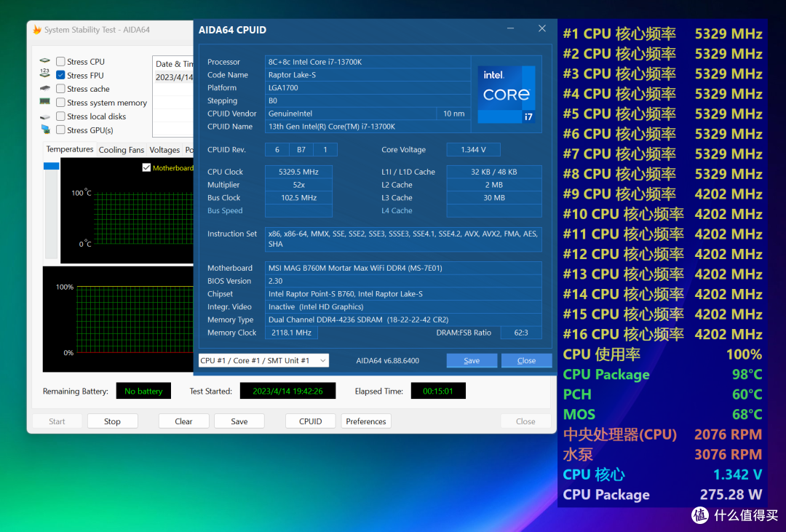Click the BIOS Version value 2.30
This screenshot has height=532, width=786.
[403, 282]
